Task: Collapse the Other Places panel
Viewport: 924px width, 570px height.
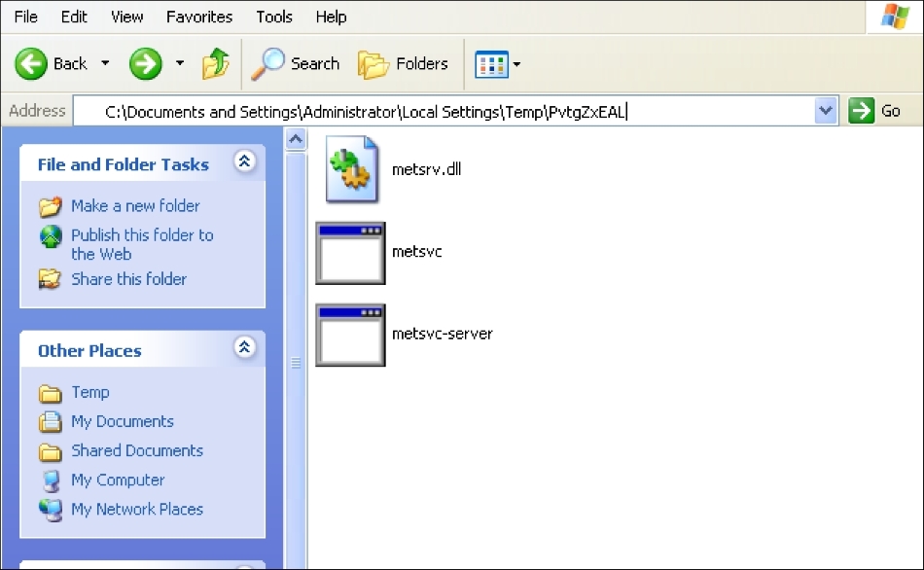Action: coord(244,347)
